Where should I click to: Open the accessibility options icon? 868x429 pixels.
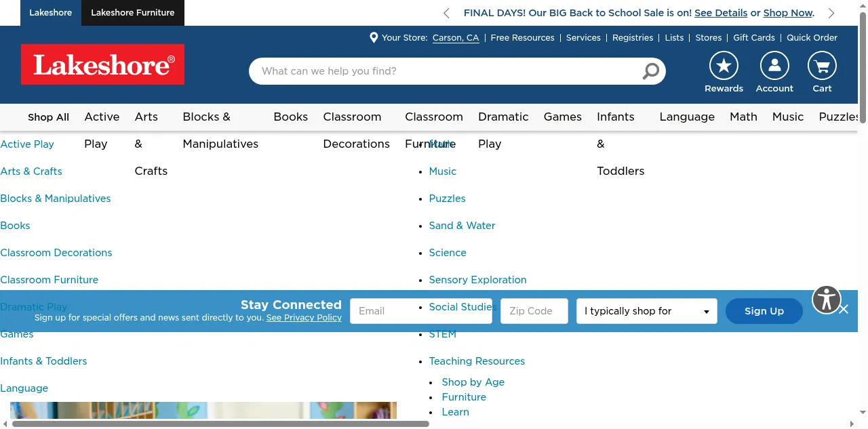click(827, 299)
